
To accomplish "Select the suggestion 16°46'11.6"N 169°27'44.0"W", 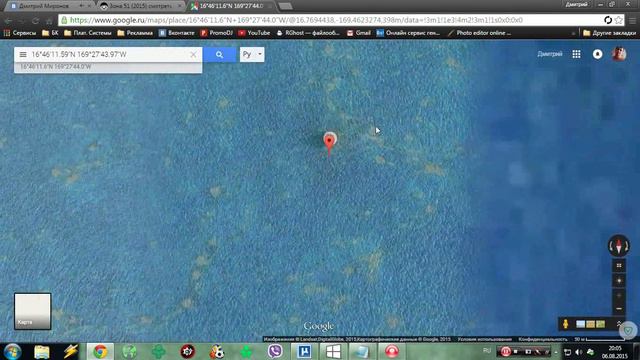I will pos(108,67).
